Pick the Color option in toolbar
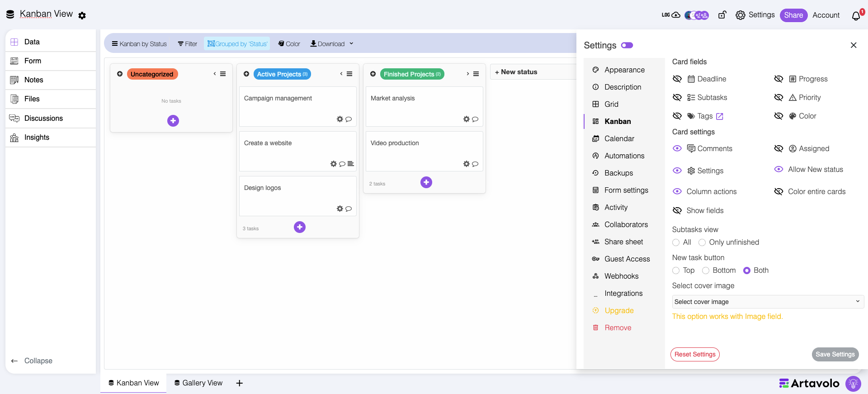 (x=289, y=44)
